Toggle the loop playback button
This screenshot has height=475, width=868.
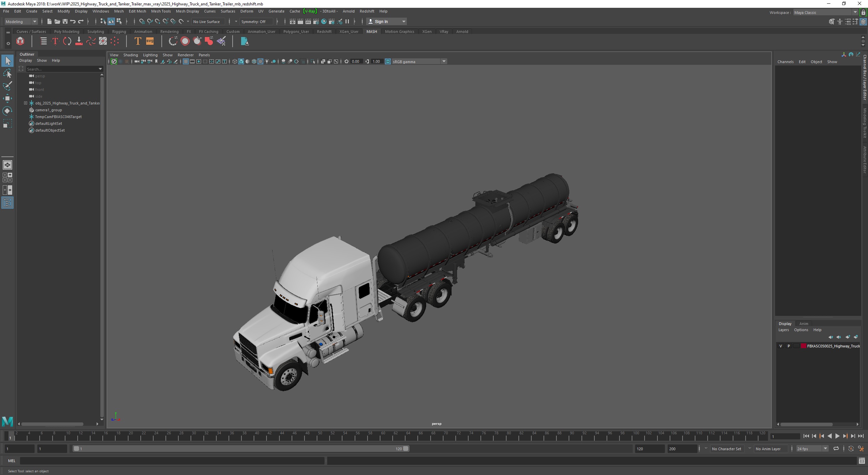836,449
